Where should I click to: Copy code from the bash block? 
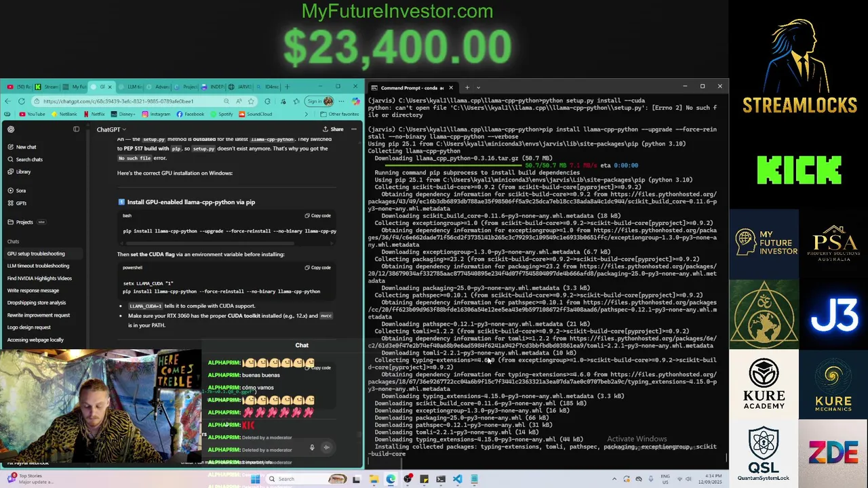click(x=317, y=216)
